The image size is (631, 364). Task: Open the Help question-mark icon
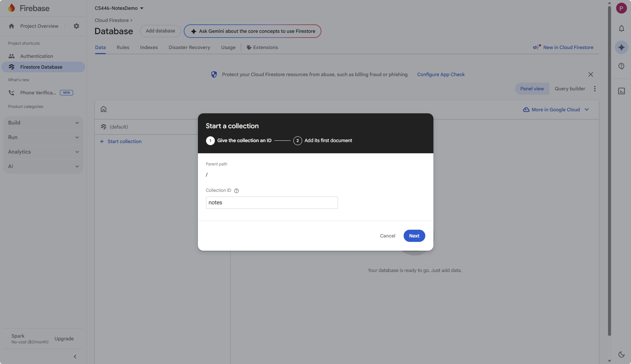[x=621, y=66]
